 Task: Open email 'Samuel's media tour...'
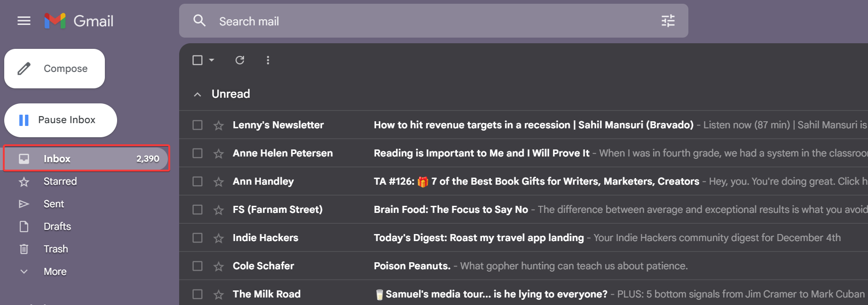pos(492,294)
